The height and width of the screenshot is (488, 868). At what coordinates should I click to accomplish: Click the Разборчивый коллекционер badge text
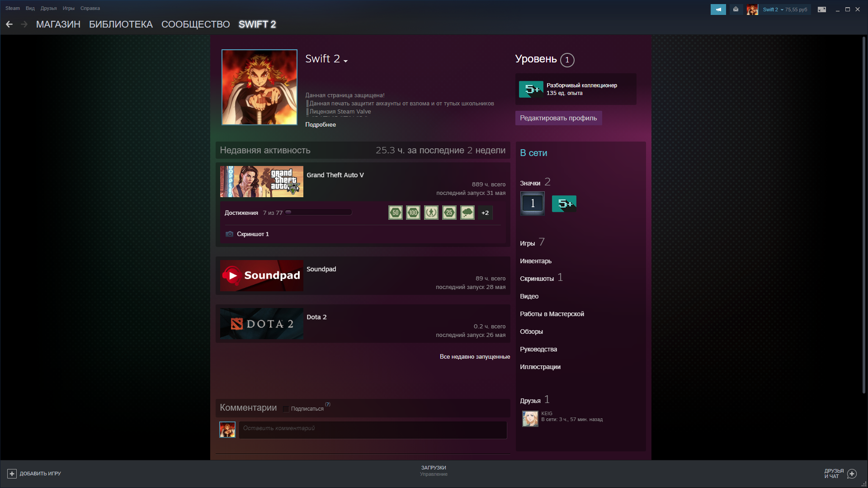pos(582,85)
